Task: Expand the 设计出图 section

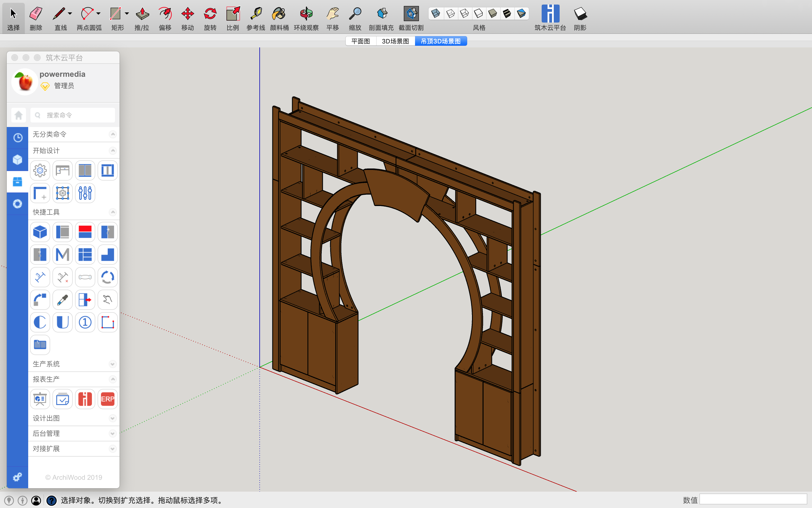Action: point(113,418)
